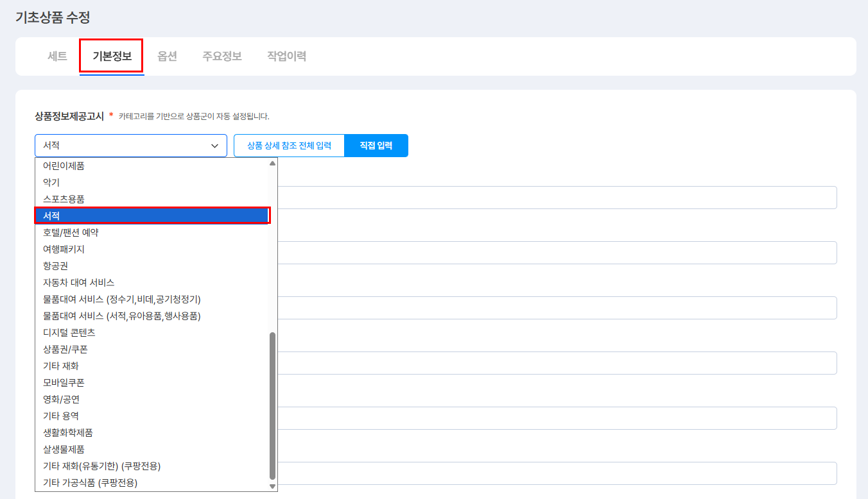Image resolution: width=868 pixels, height=499 pixels.
Task: Pick 영화/공연 in the dropdown
Action: pyautogui.click(x=62, y=400)
